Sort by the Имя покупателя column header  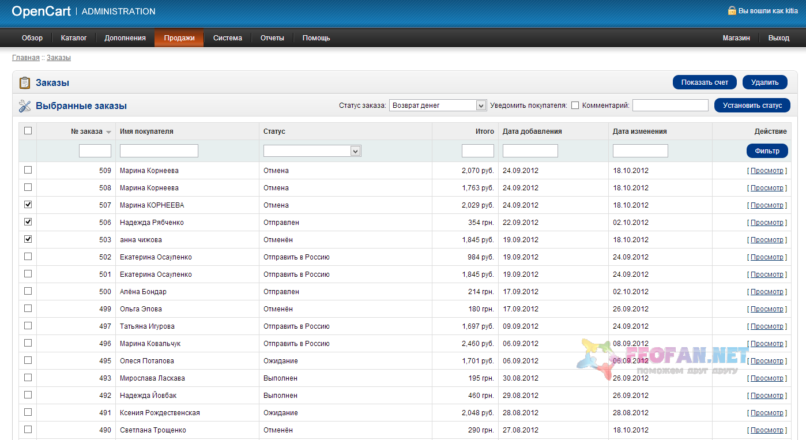coord(146,132)
